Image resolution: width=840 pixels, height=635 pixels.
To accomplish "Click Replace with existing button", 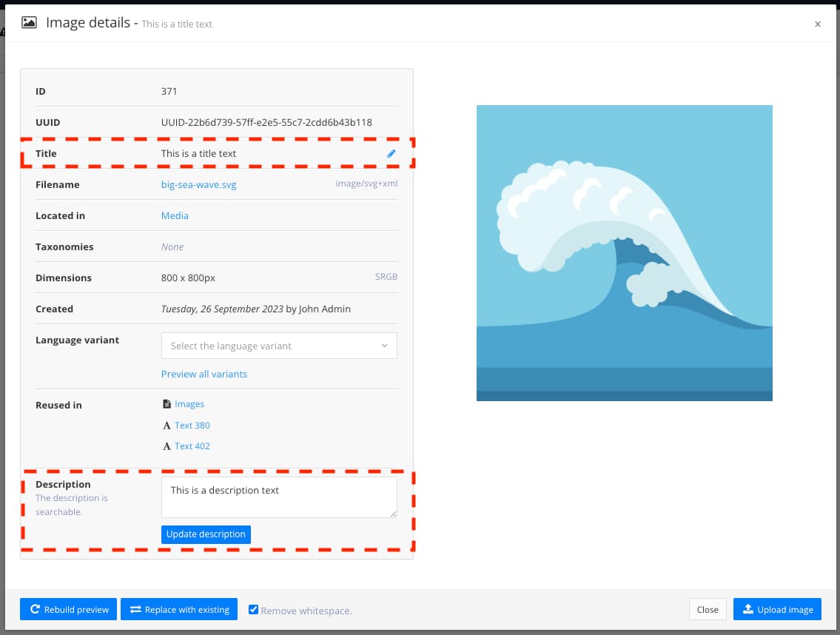I will point(179,610).
